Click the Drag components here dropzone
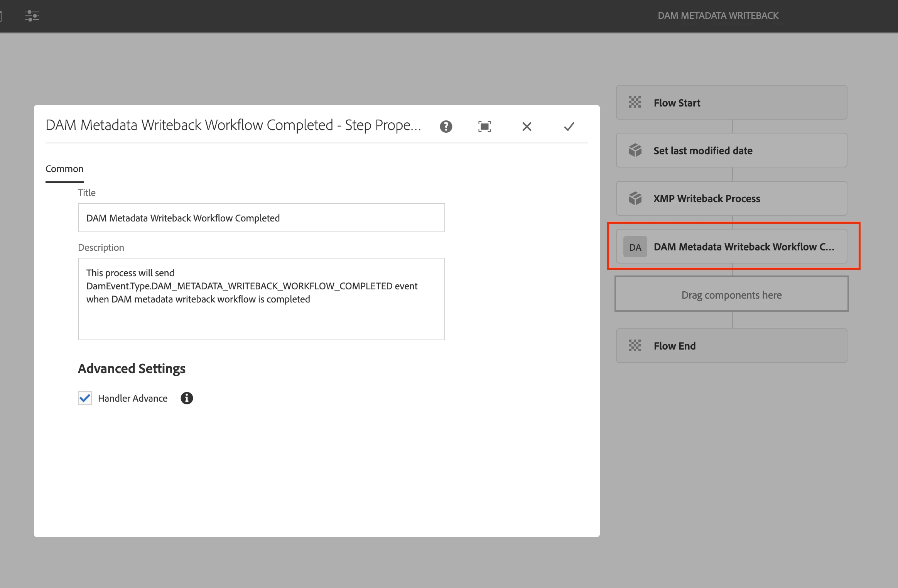This screenshot has height=588, width=898. tap(731, 295)
